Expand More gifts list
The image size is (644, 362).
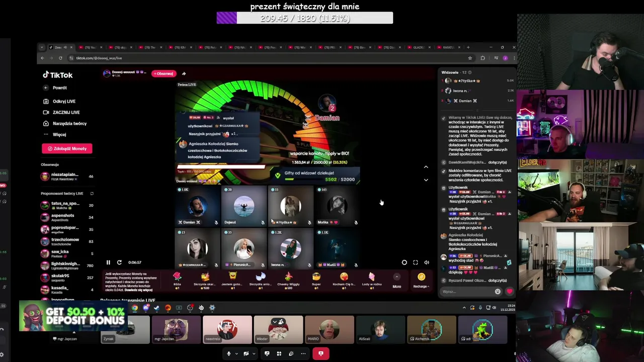tap(396, 281)
